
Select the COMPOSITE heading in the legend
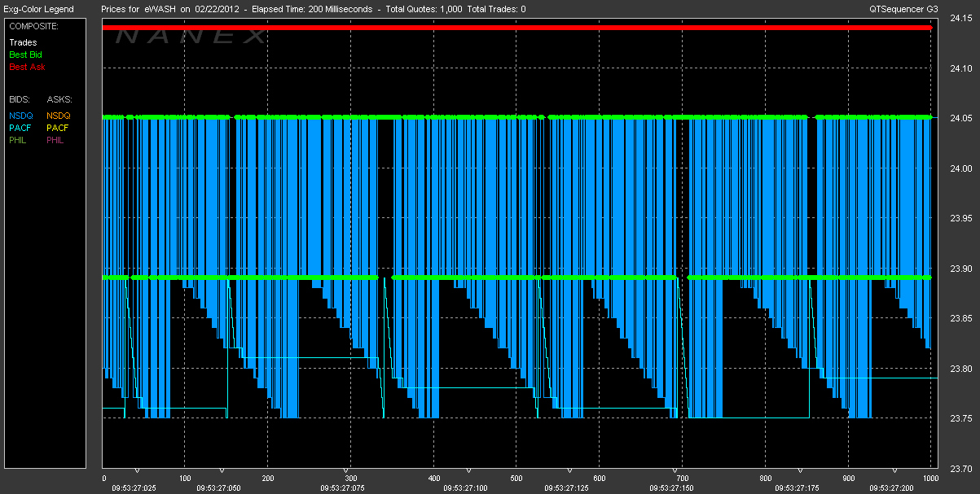(x=35, y=26)
